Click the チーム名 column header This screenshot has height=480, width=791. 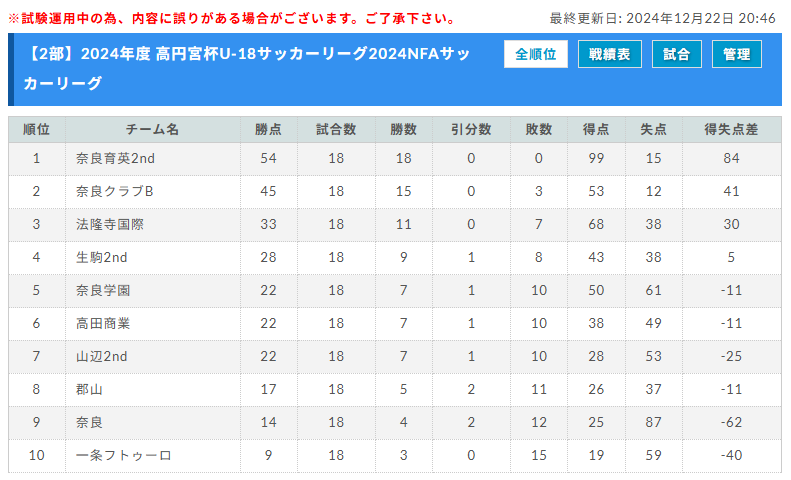(152, 130)
